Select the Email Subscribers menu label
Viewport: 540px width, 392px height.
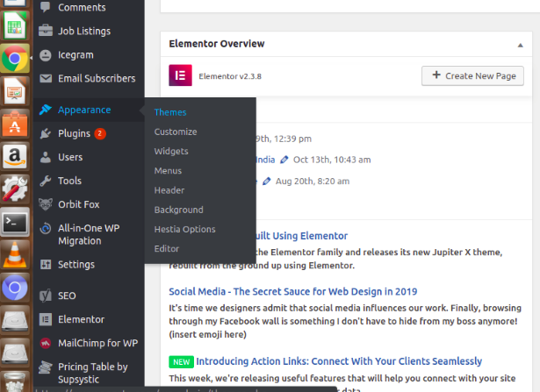(x=97, y=78)
